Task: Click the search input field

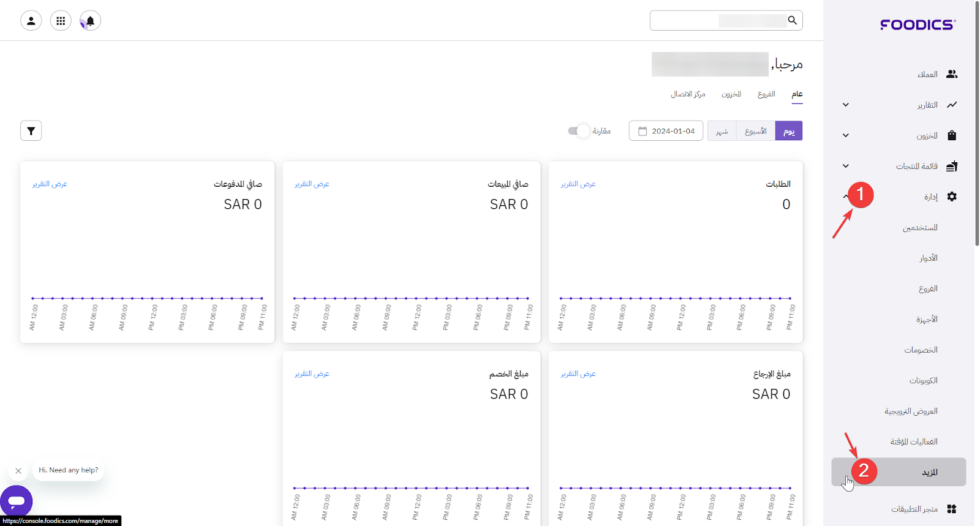Action: [x=726, y=20]
